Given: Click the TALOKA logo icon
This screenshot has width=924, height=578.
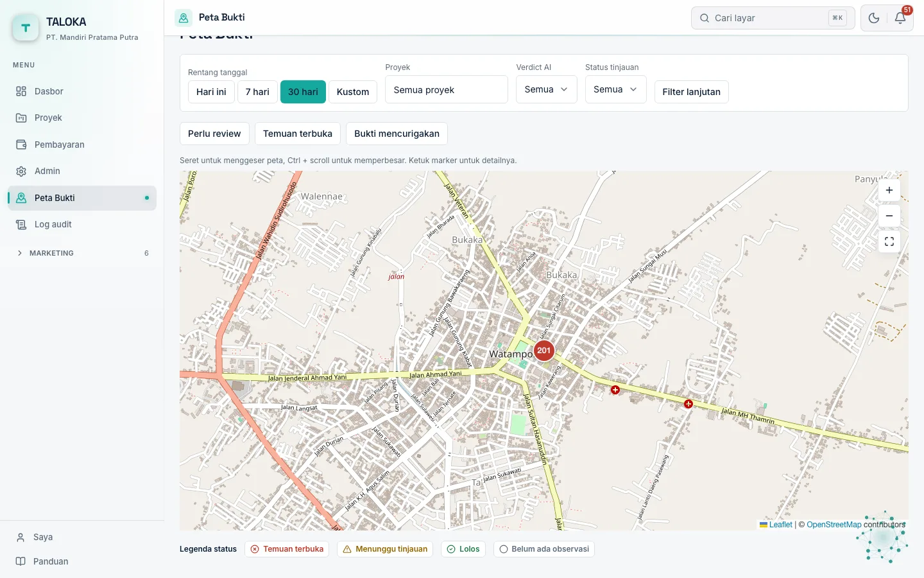Looking at the screenshot, I should tap(26, 28).
